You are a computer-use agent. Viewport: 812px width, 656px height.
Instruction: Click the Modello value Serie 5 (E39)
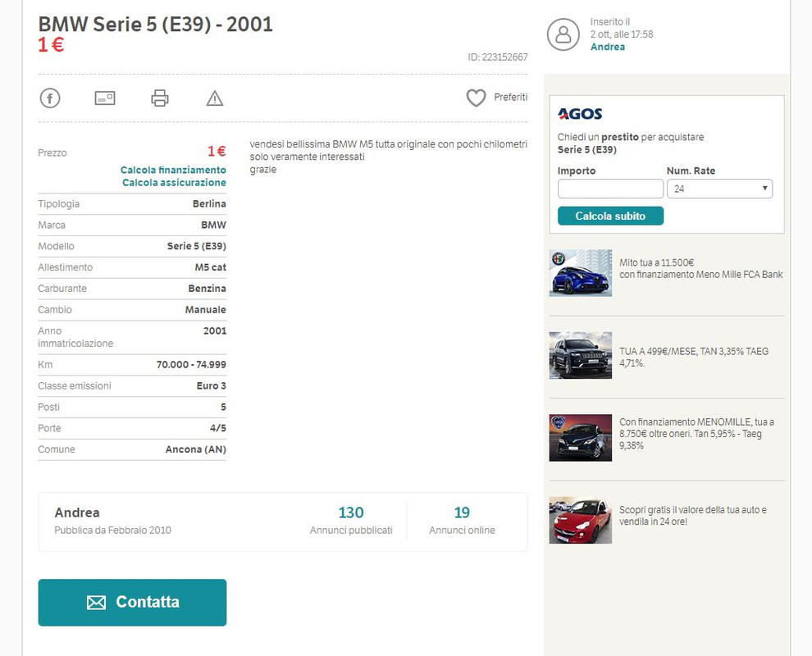coord(196,246)
